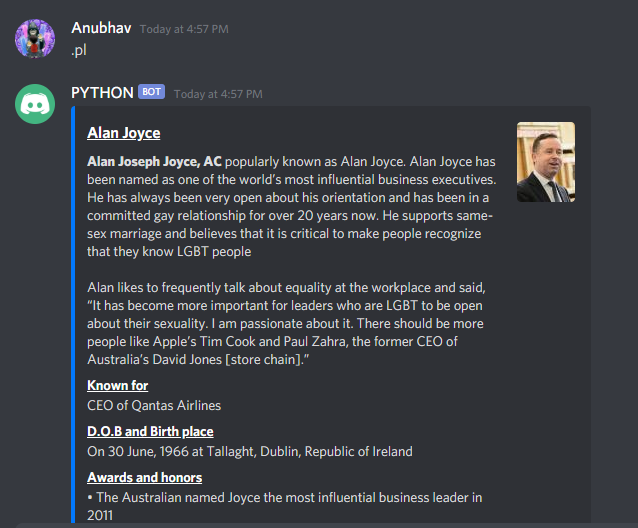Click the CEO of Qantas Airlines text
This screenshot has height=528, width=638.
(x=154, y=406)
